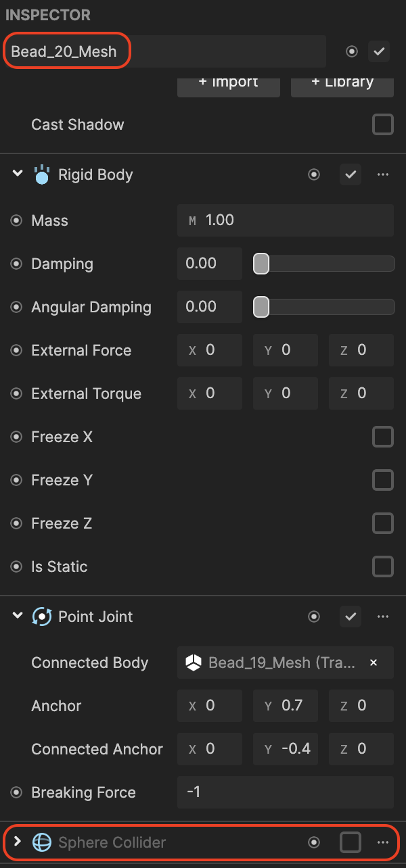
Task: Open Point Joint three-dots options menu
Action: [x=383, y=617]
